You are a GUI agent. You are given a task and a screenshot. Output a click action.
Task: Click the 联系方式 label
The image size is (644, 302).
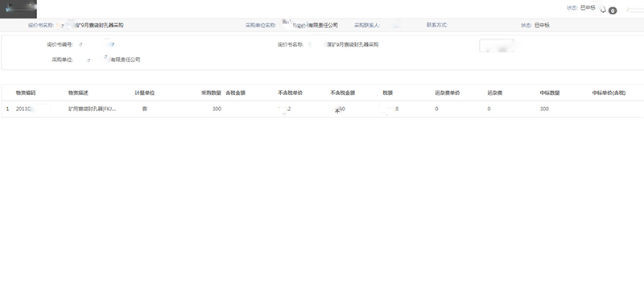437,25
